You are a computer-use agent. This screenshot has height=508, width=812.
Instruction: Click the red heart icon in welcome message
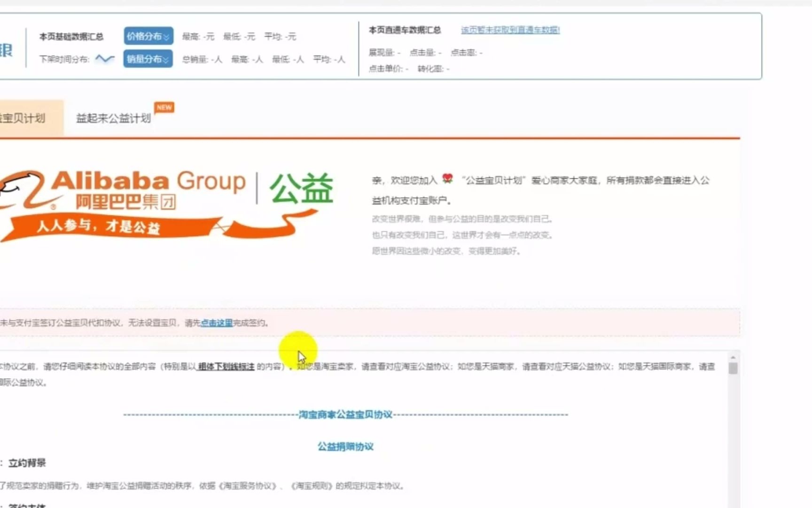[447, 178]
